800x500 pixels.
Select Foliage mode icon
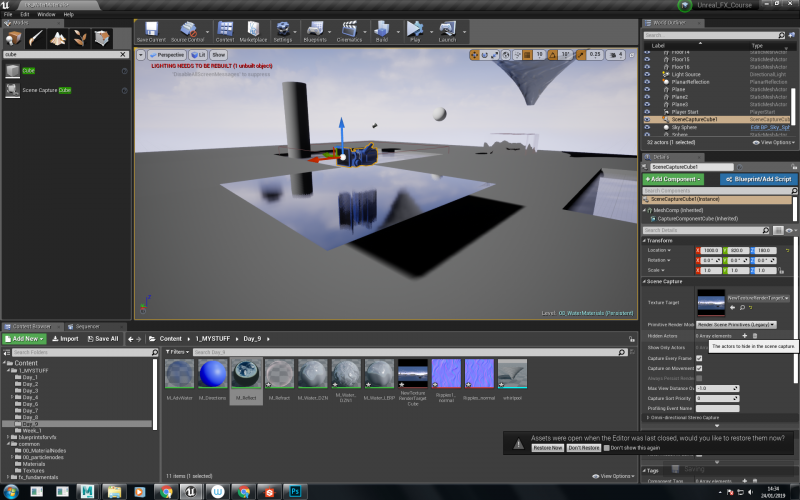click(79, 38)
